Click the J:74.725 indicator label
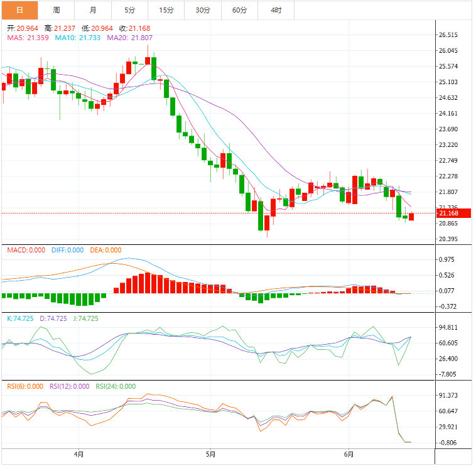This screenshot has width=476, height=471. click(86, 318)
